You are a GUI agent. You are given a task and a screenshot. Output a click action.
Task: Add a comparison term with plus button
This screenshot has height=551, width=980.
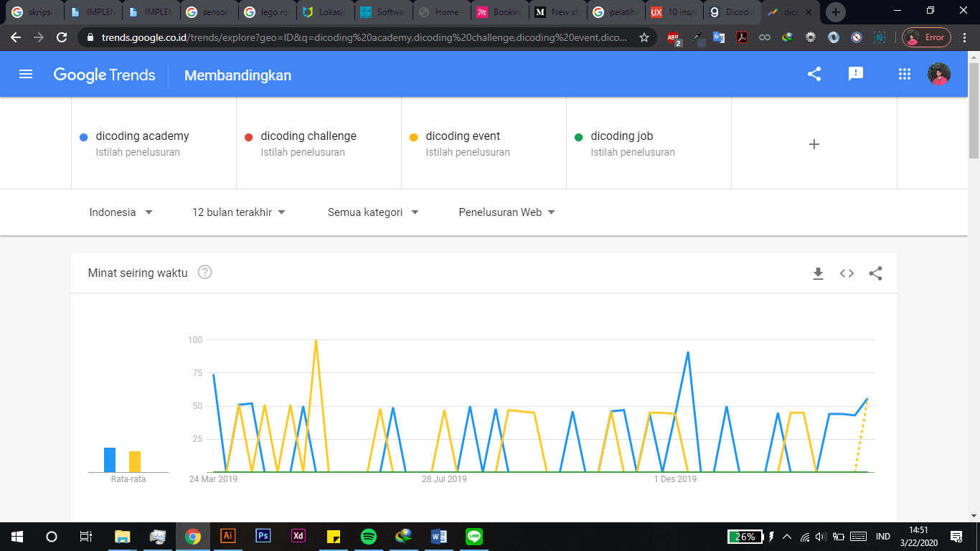click(x=814, y=144)
